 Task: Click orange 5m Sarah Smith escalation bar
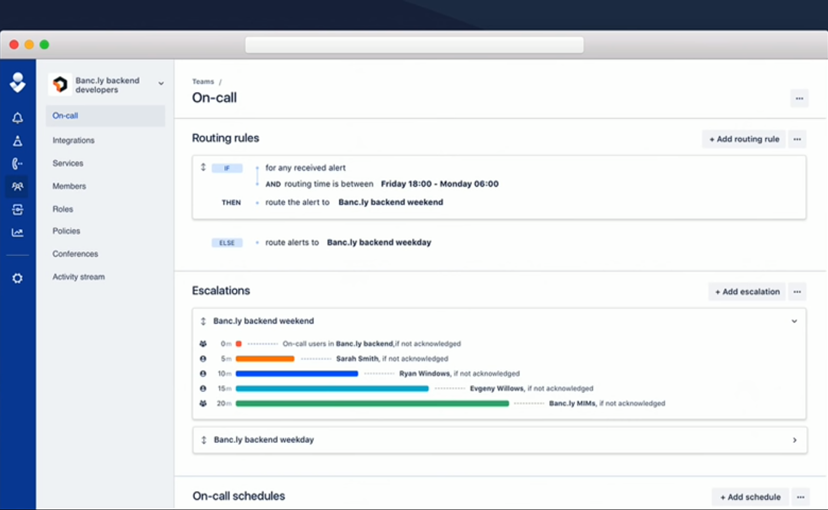pyautogui.click(x=265, y=358)
